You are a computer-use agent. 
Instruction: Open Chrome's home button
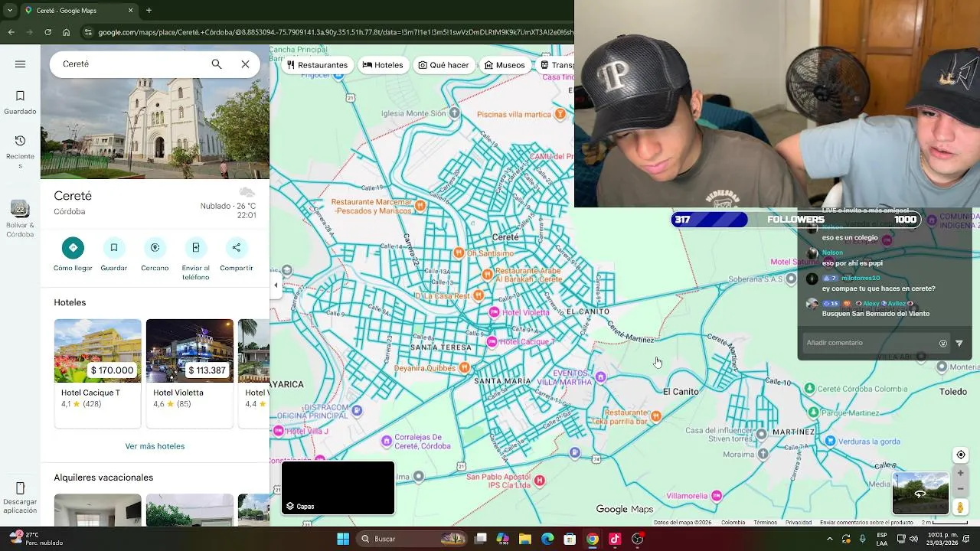67,32
